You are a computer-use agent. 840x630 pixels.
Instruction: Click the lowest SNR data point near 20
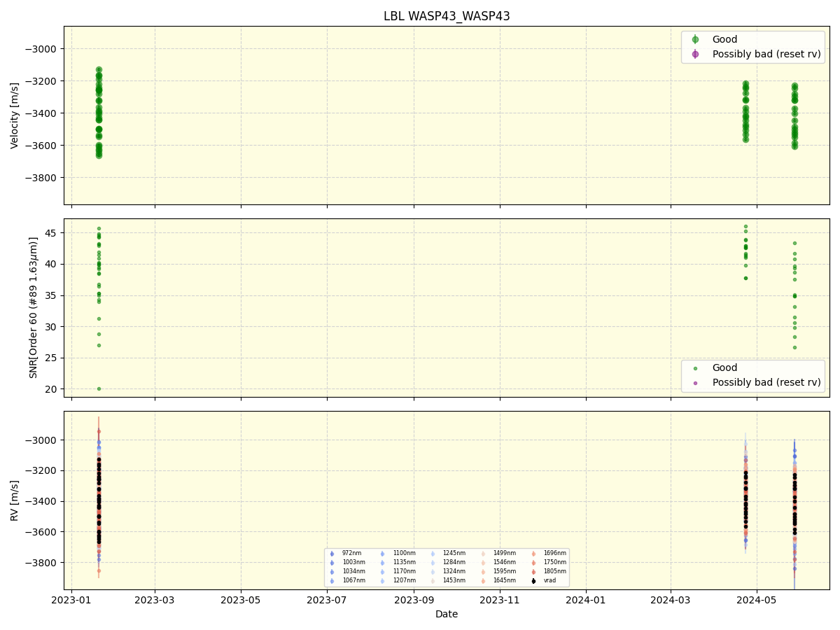tap(99, 388)
